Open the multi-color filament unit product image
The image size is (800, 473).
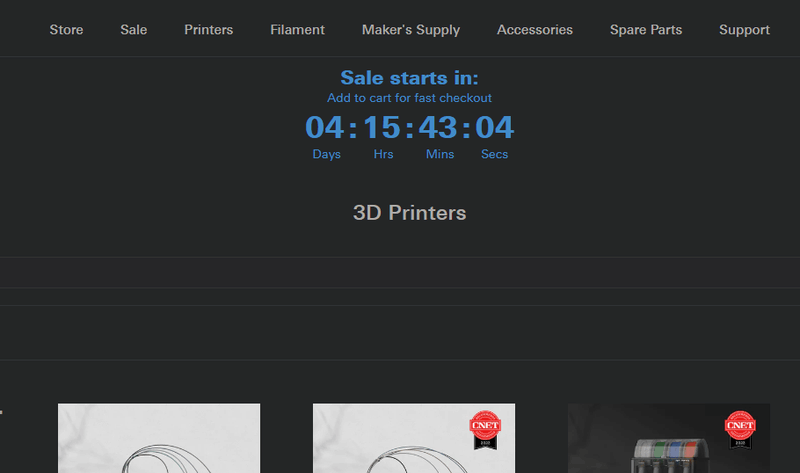[669, 438]
